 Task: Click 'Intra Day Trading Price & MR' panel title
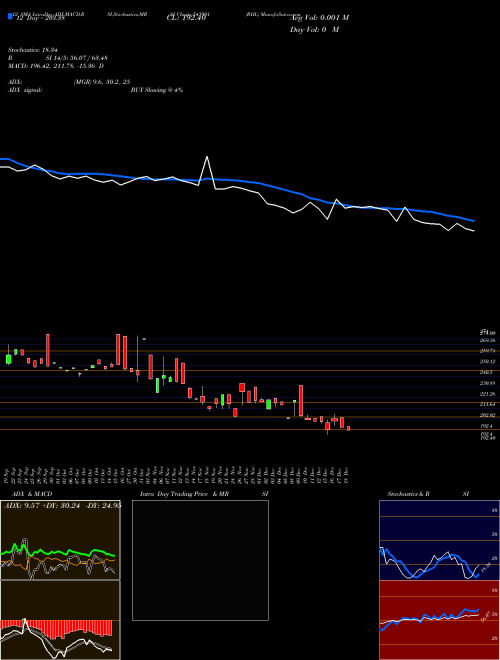184,494
